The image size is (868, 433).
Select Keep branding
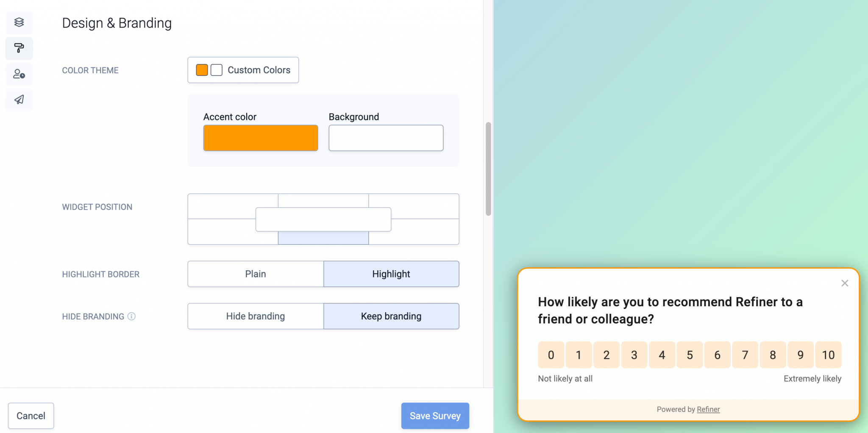(391, 316)
